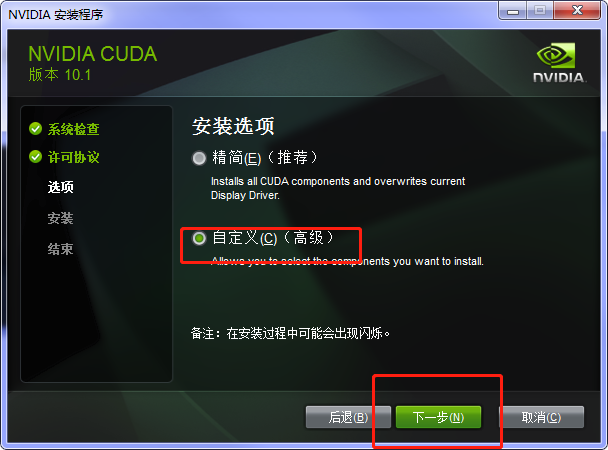Open the 许可协议 step in sidebar

(74, 157)
